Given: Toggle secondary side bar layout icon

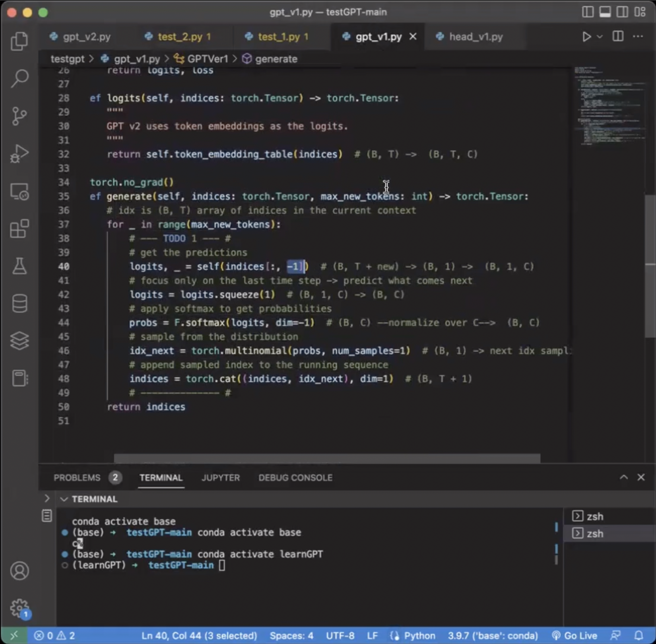Looking at the screenshot, I should coord(623,12).
